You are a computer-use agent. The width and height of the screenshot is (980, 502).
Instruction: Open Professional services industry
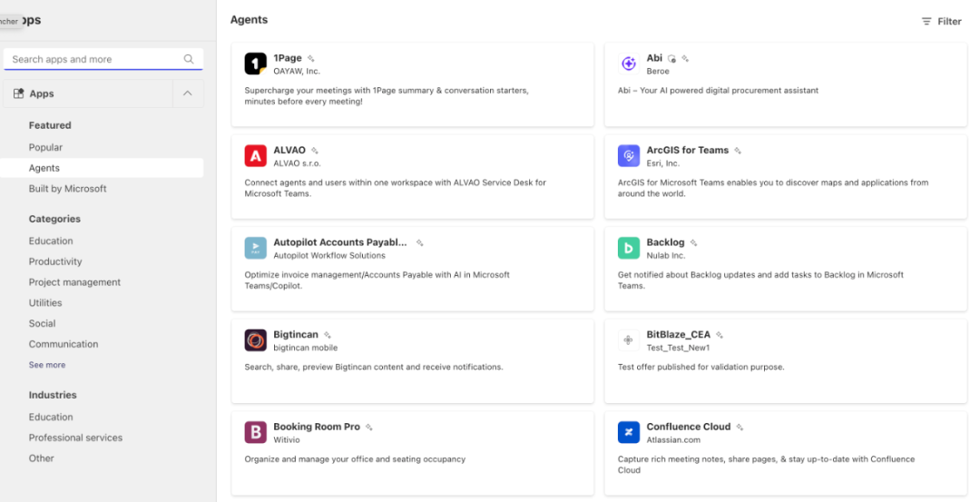[x=75, y=438]
